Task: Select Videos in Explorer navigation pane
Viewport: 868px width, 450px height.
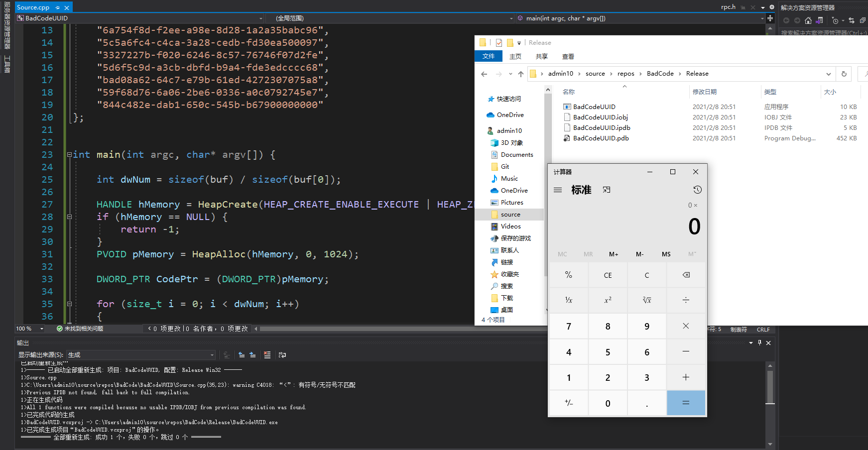Action: 510,226
